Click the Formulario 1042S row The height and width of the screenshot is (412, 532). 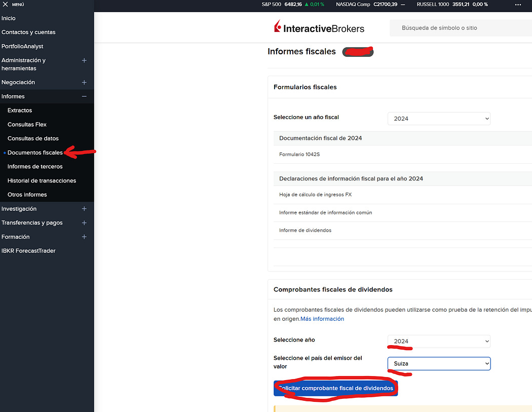point(403,155)
